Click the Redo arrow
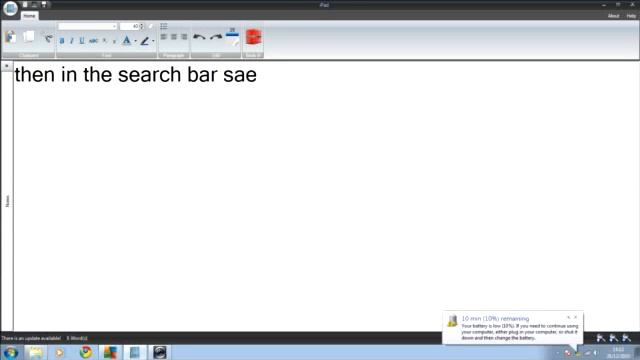640x360 pixels. coord(216,37)
